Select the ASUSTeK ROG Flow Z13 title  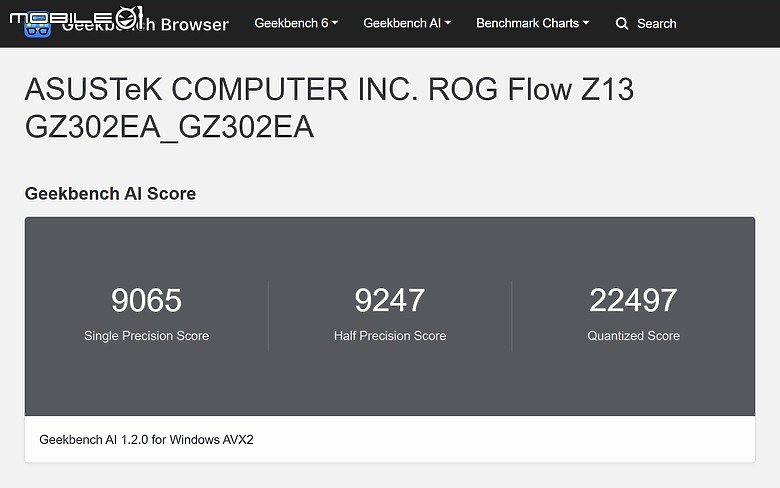point(329,108)
